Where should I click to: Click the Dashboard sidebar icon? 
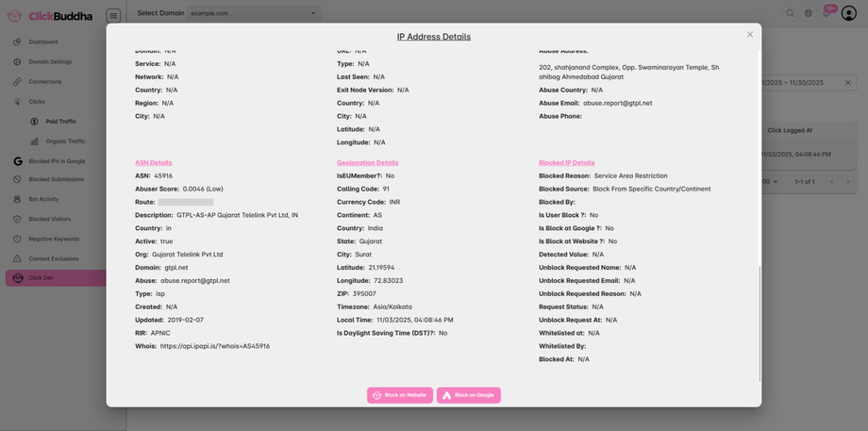pyautogui.click(x=17, y=42)
